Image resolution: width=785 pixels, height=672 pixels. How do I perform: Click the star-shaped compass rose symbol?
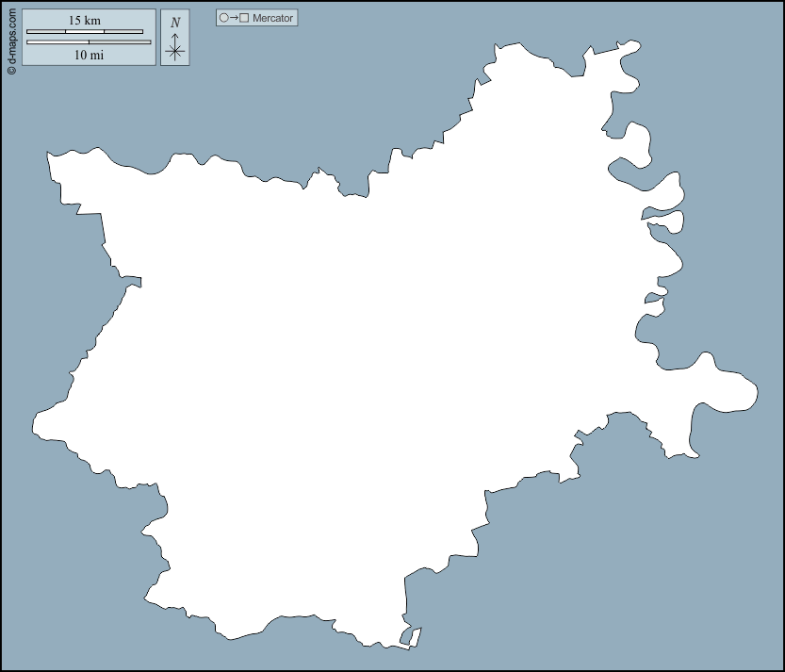(x=174, y=52)
